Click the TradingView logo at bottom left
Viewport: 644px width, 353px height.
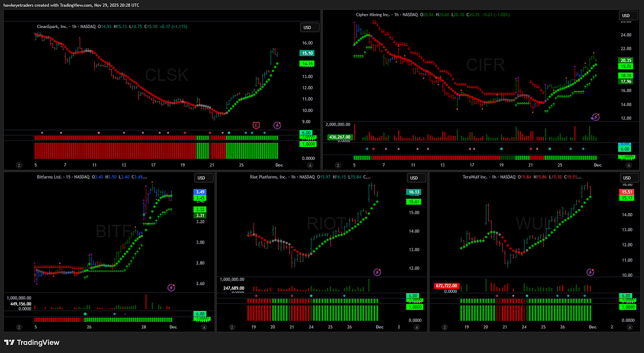coord(32,342)
